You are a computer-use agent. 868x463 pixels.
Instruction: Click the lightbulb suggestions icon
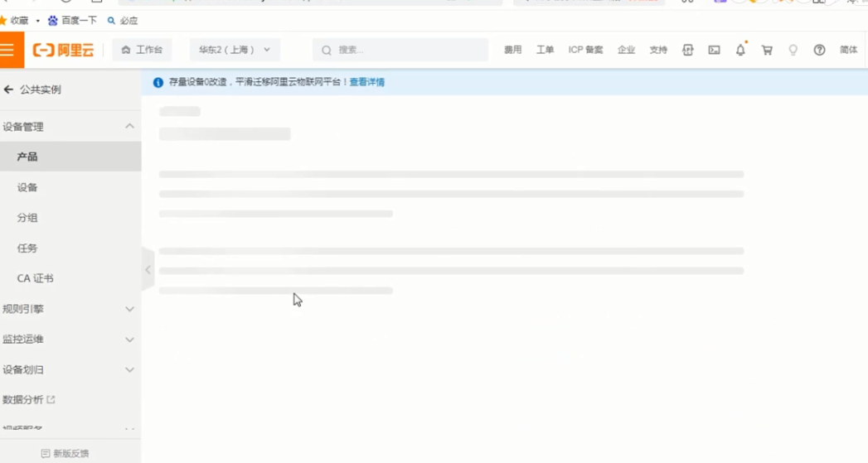pos(793,51)
